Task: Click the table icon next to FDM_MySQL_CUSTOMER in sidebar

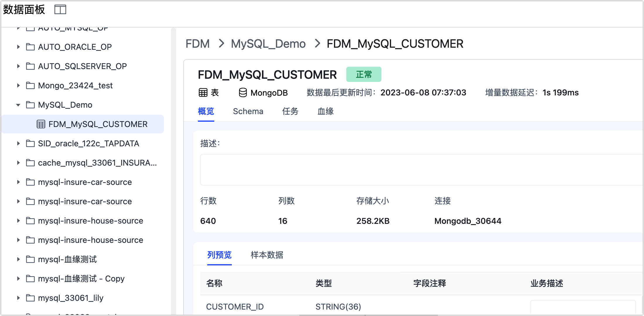Action: 40,124
